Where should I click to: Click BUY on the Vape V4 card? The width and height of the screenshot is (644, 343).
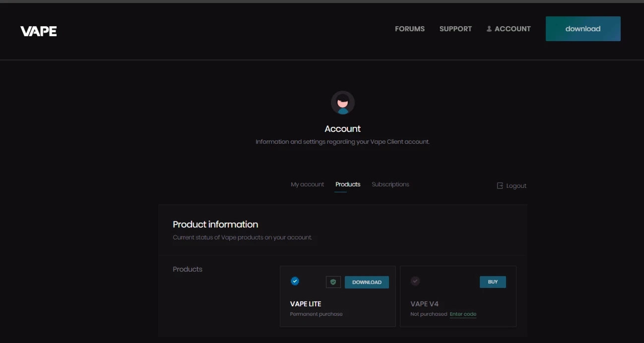click(492, 282)
